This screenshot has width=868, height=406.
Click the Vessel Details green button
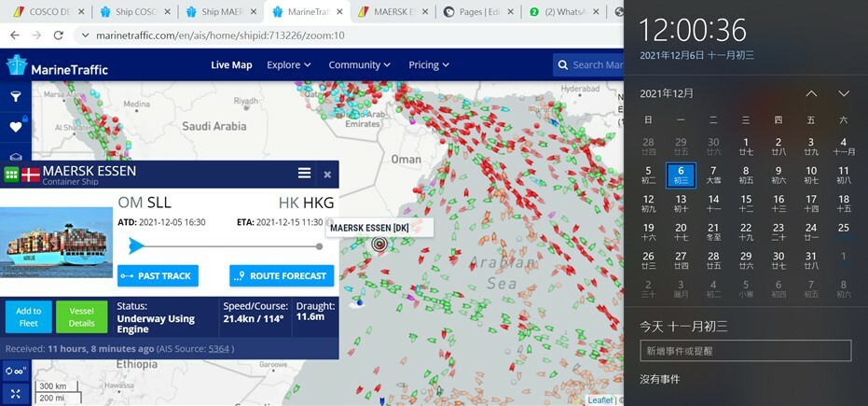click(81, 317)
